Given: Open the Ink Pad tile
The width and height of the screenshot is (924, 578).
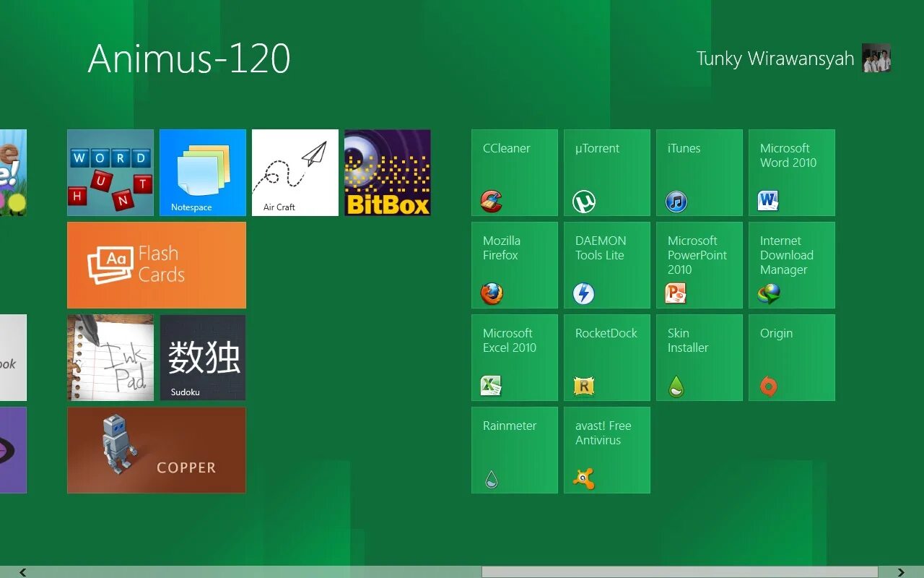Looking at the screenshot, I should click(x=110, y=358).
